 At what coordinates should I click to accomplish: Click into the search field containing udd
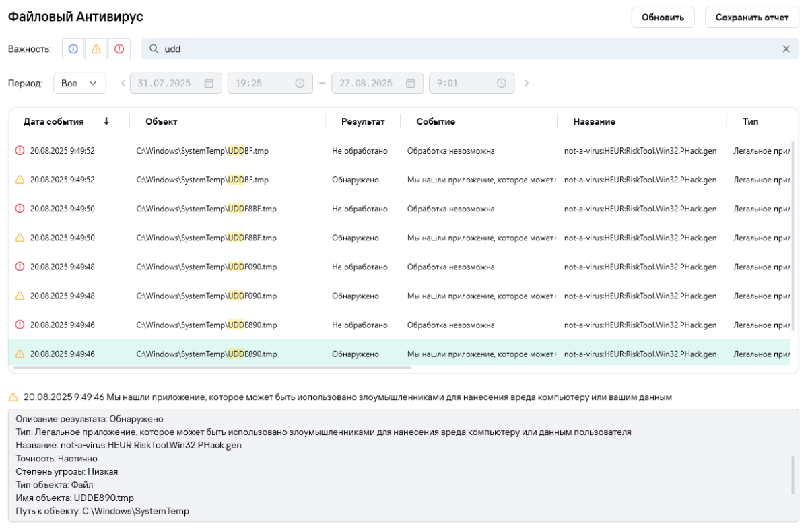point(470,49)
